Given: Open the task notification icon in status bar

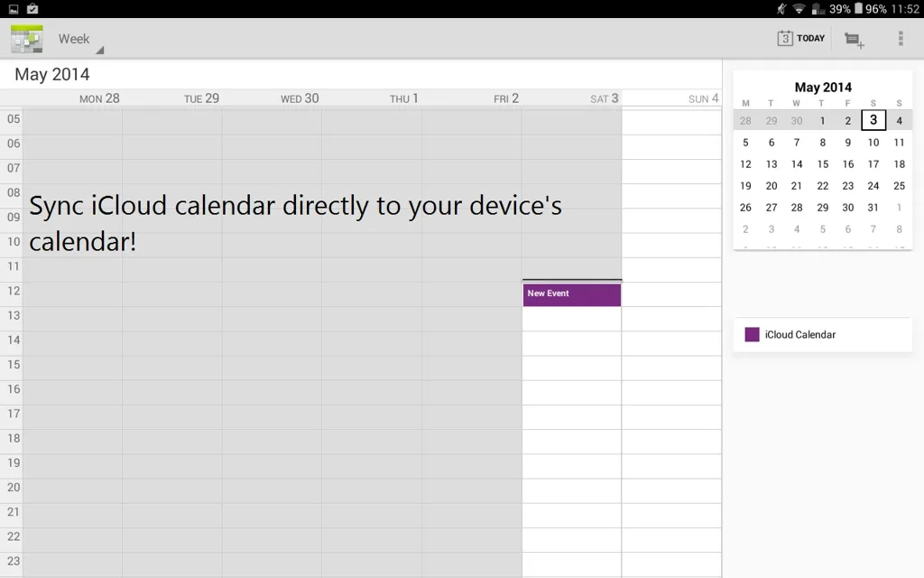Looking at the screenshot, I should (x=33, y=9).
